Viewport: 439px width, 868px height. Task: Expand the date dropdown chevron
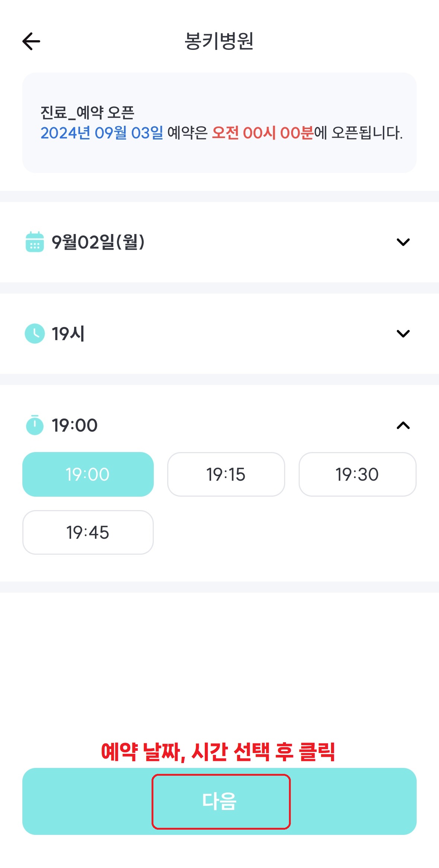pos(403,242)
